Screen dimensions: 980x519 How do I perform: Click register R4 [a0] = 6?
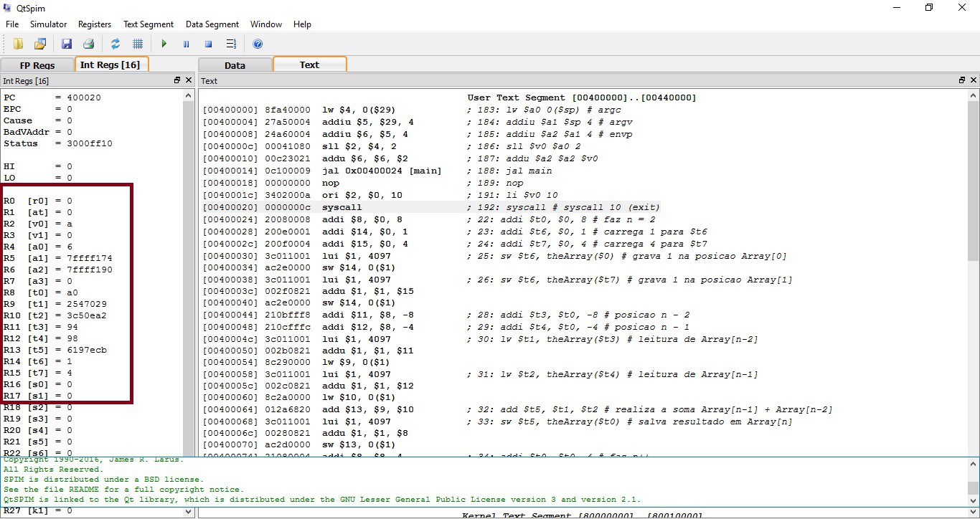pos(38,247)
